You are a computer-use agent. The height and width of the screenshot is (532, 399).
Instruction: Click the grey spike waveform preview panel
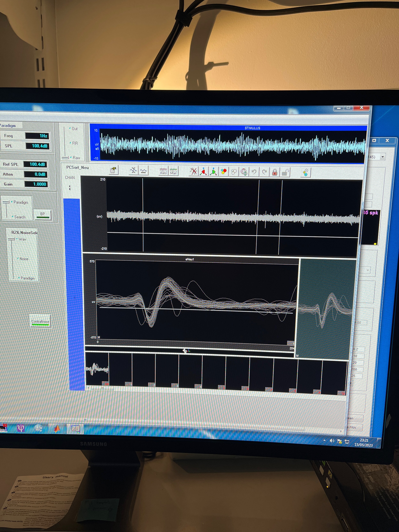(326, 309)
